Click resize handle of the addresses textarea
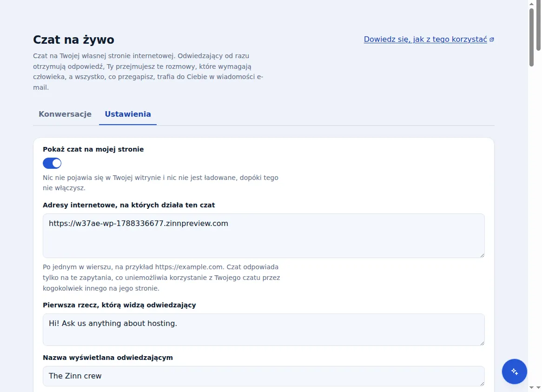The image size is (542, 392). (x=482, y=255)
